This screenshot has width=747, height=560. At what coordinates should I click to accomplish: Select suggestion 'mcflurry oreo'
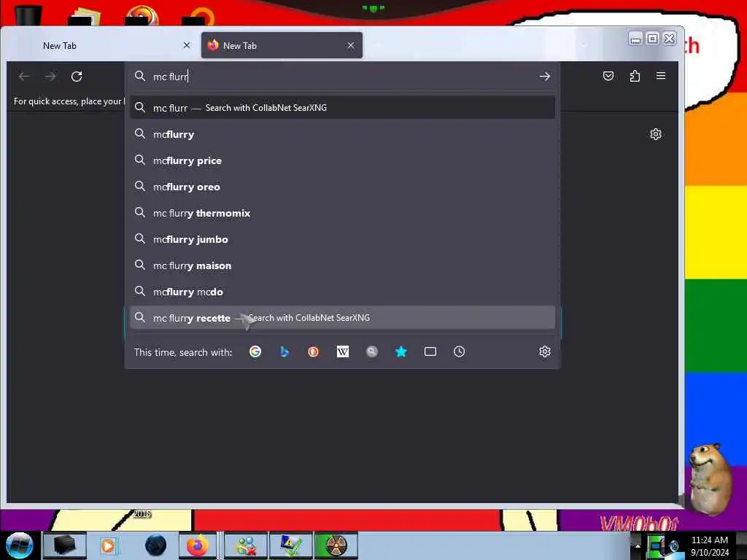click(343, 187)
